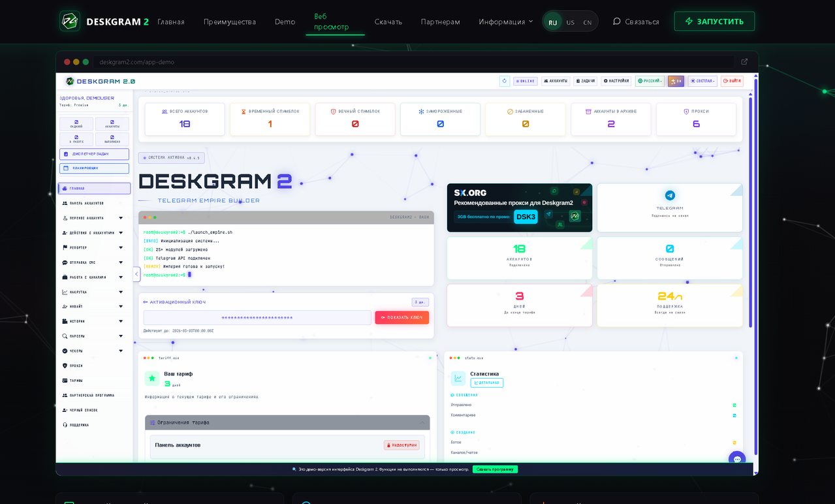Click the Telegram icon in the subscribe card
The height and width of the screenshot is (504, 835).
(669, 195)
